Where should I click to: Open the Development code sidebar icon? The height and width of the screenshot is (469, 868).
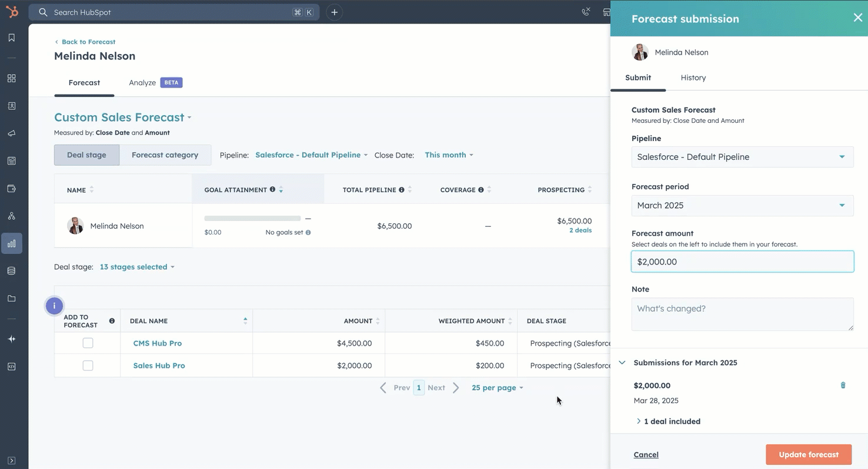(x=12, y=366)
